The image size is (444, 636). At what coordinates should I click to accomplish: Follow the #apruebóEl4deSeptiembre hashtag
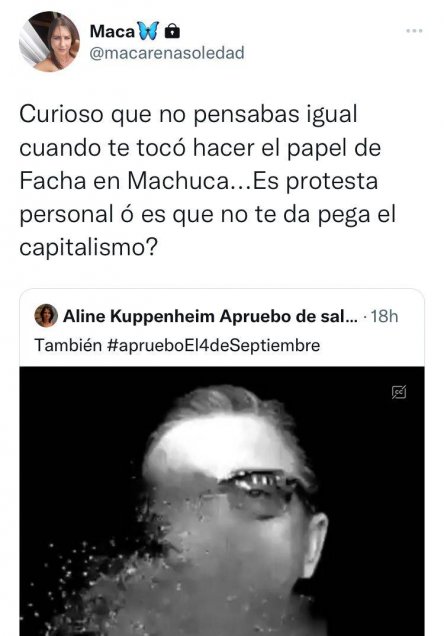(x=214, y=346)
